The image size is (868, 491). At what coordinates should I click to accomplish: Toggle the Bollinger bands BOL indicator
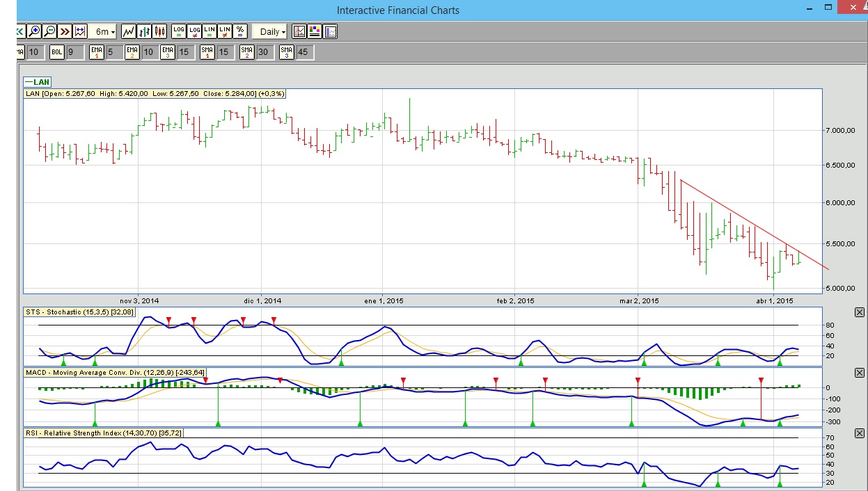[57, 52]
